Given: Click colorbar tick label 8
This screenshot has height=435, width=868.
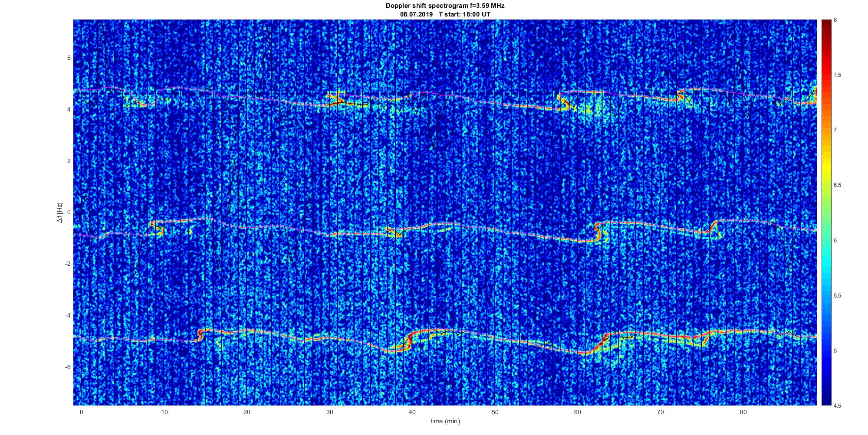Looking at the screenshot, I should click(835, 20).
